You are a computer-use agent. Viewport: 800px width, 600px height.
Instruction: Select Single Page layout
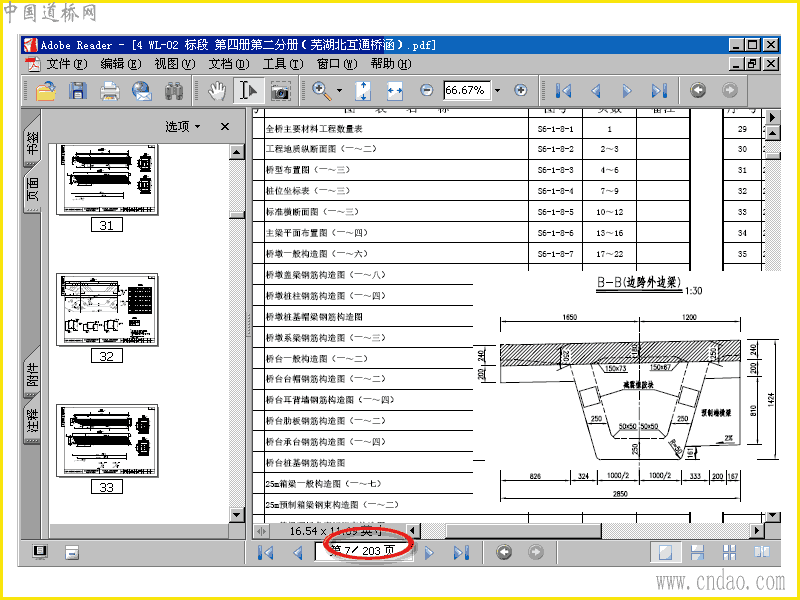665,552
